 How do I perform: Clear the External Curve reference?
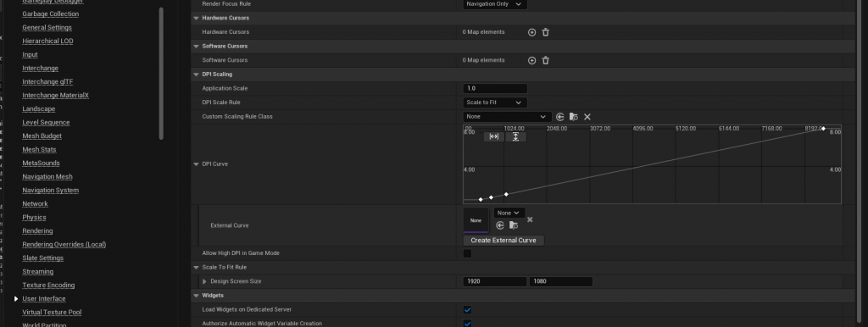pos(530,219)
